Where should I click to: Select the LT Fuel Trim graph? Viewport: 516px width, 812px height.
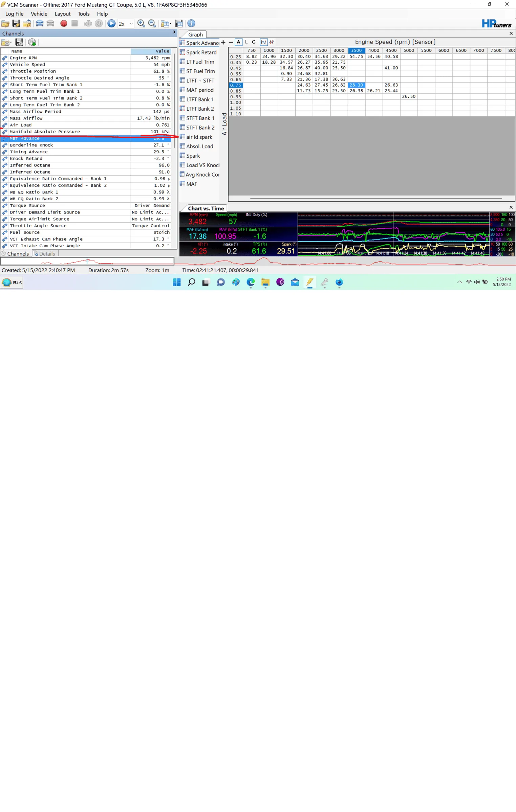[197, 62]
